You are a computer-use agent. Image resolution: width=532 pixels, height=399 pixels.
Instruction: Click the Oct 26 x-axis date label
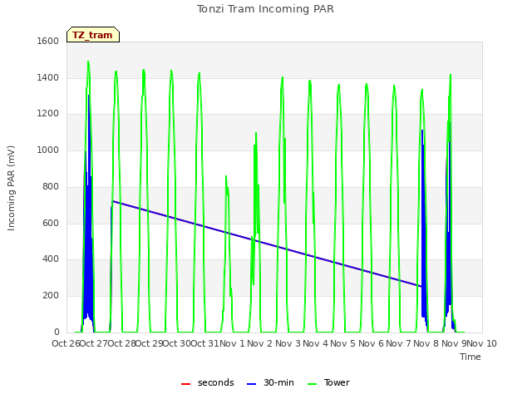point(66,343)
